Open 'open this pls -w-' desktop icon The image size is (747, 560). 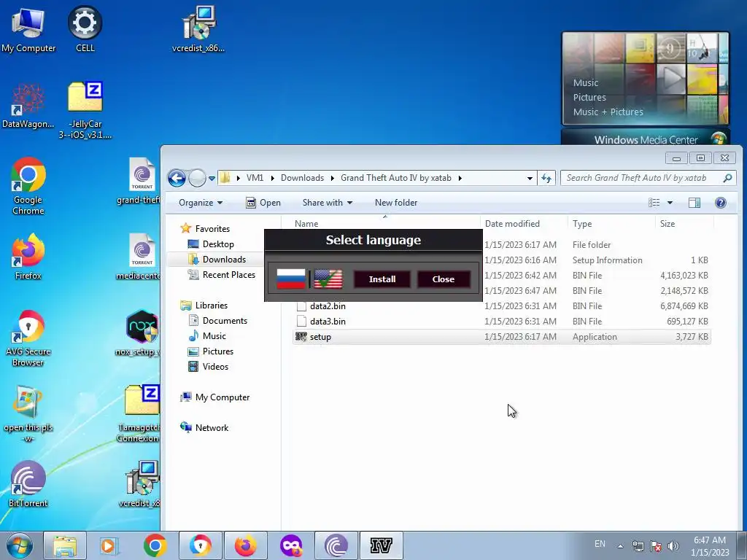[x=28, y=414]
